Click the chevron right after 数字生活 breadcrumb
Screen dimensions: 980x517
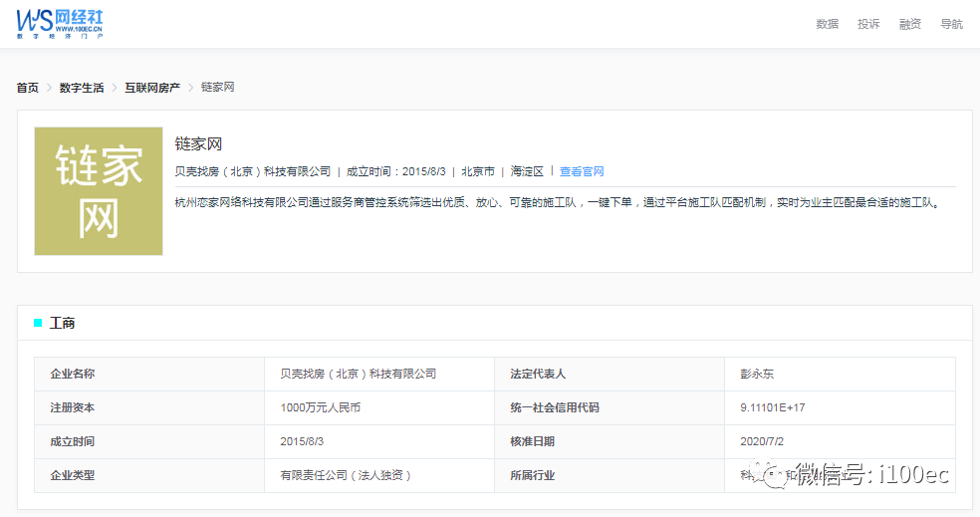(x=114, y=88)
